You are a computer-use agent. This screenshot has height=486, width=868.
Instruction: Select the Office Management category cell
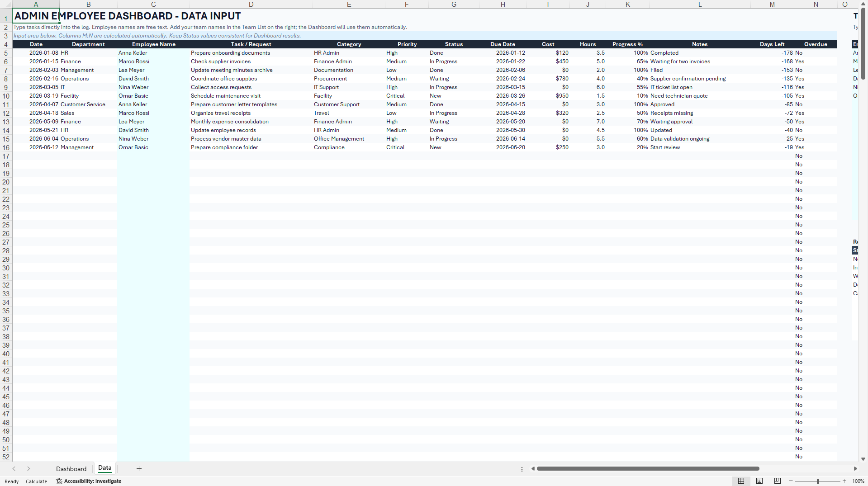point(349,139)
